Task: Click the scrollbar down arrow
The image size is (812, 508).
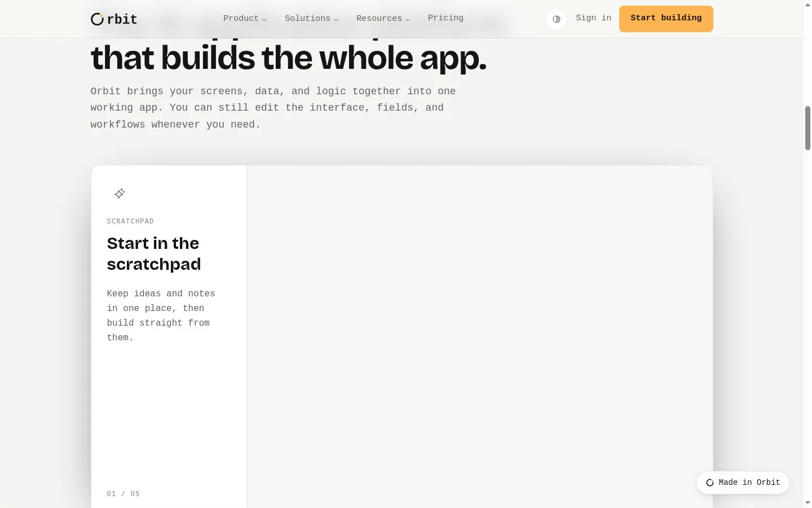Action: tap(807, 502)
